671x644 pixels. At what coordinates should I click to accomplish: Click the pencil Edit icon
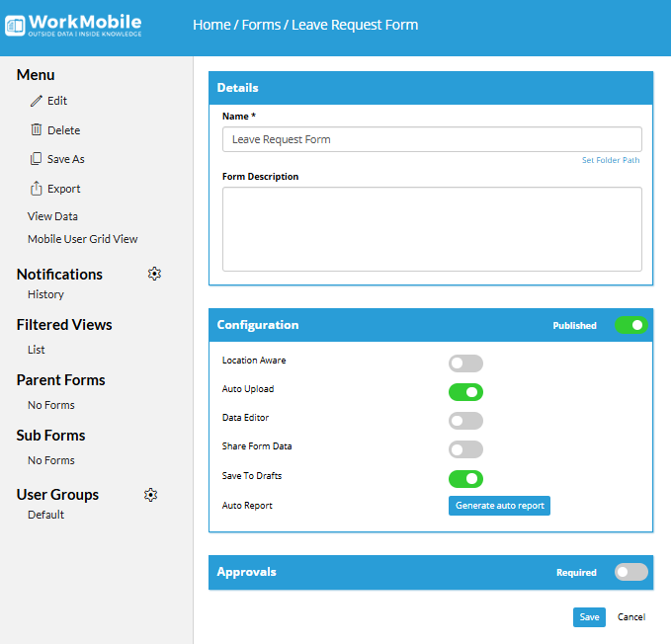[x=37, y=101]
